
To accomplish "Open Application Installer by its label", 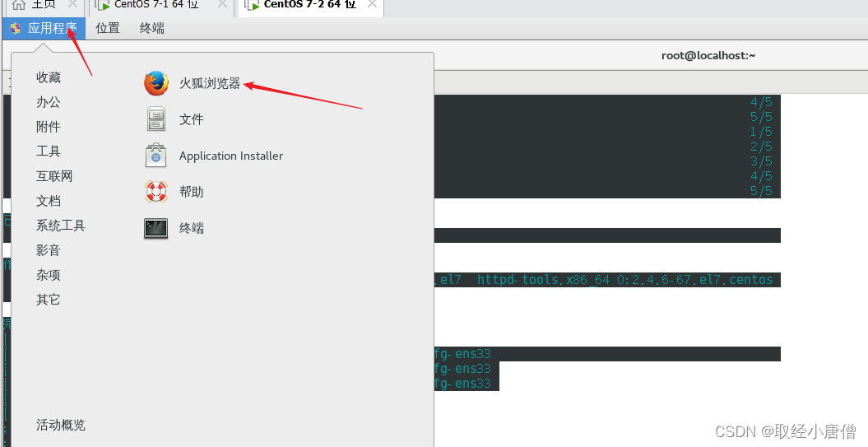I will pos(231,156).
